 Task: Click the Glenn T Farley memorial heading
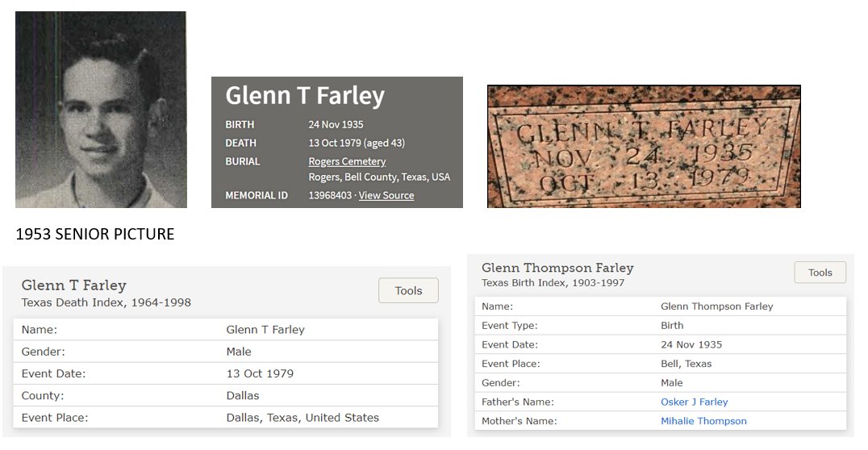[305, 95]
